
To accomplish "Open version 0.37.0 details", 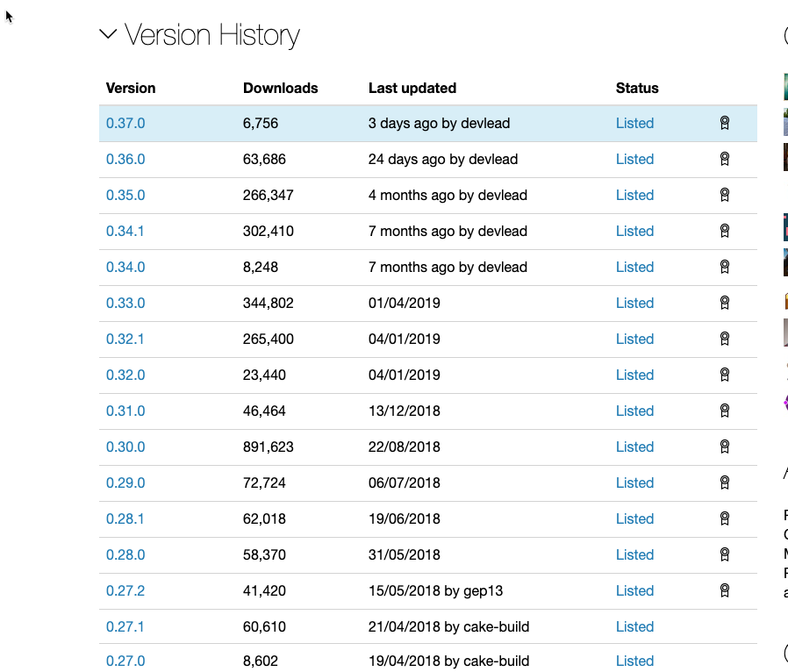I will (125, 123).
